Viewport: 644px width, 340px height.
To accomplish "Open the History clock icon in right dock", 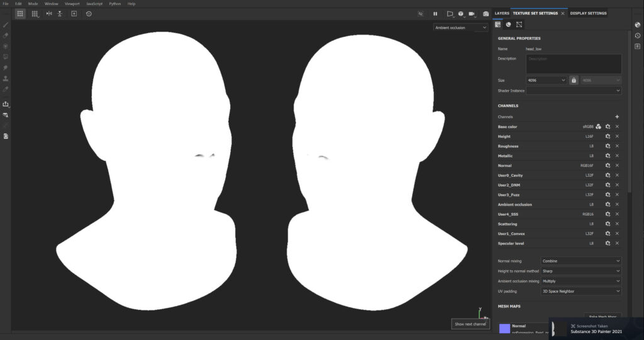I will (x=638, y=36).
